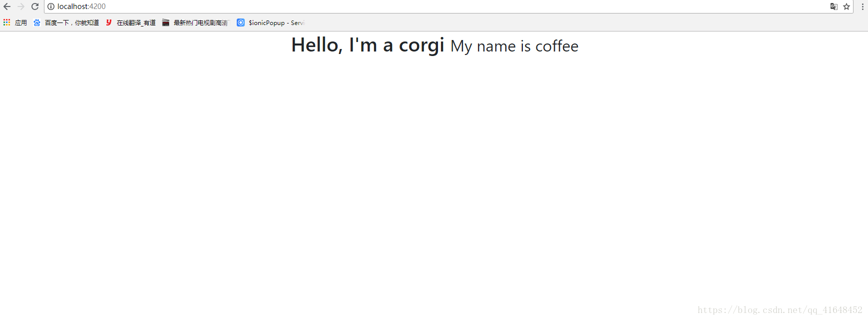Click the forward navigation arrow
The image size is (868, 320).
coord(21,6)
